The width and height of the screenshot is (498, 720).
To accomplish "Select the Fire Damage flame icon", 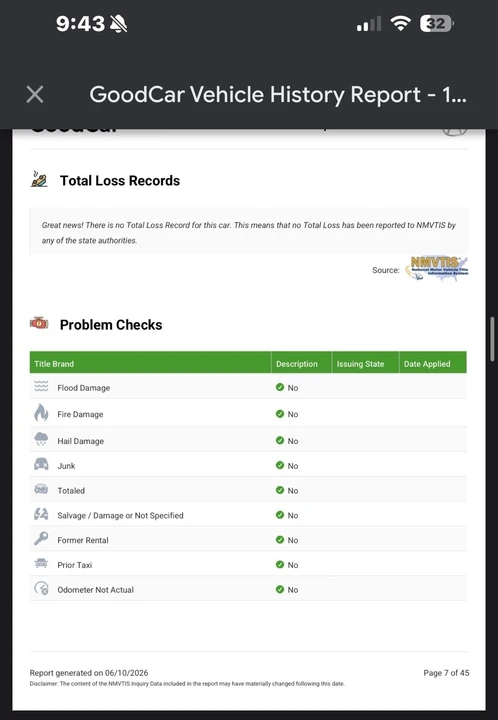I will (41, 413).
